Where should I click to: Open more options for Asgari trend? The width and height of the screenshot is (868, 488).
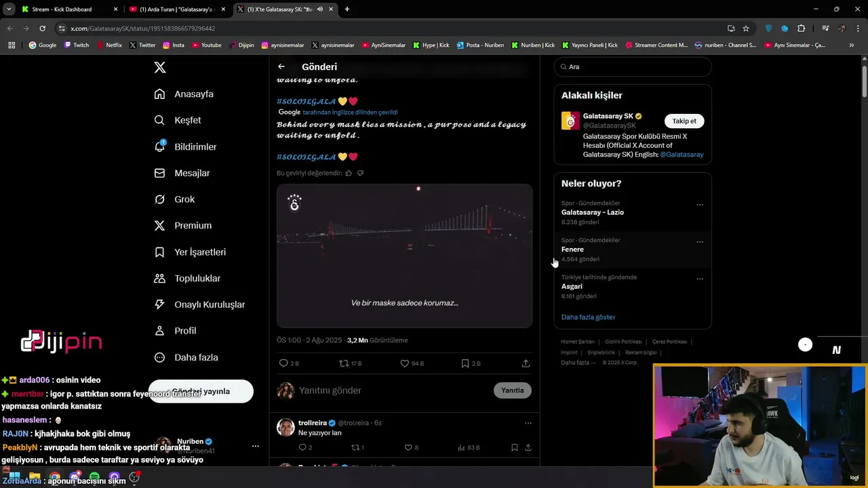click(700, 279)
